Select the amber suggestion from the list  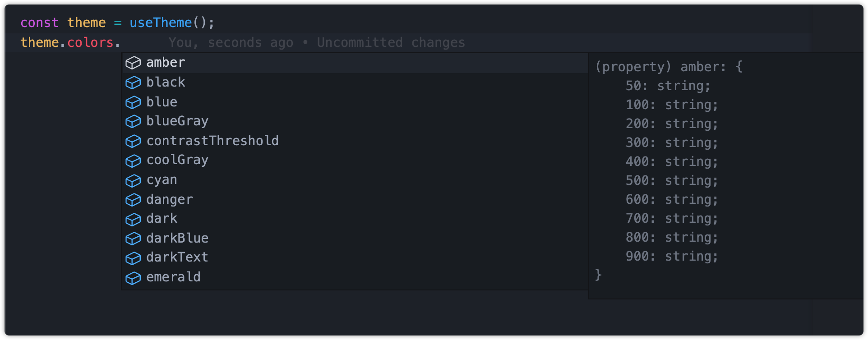tap(165, 63)
